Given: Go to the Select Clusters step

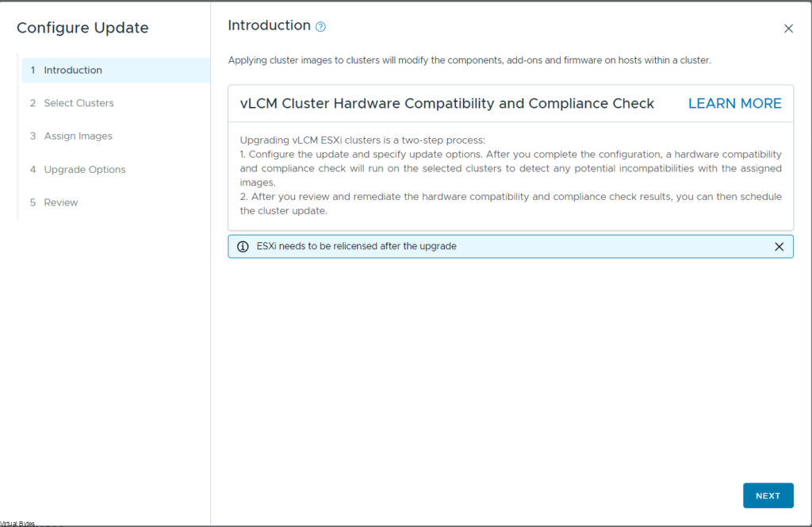Looking at the screenshot, I should (x=79, y=103).
